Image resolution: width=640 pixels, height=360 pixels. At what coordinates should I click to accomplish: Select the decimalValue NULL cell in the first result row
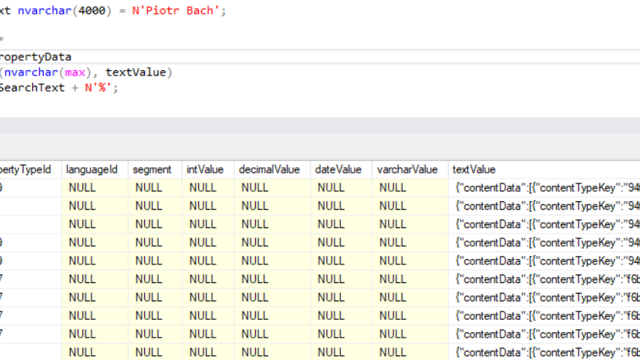pos(272,188)
